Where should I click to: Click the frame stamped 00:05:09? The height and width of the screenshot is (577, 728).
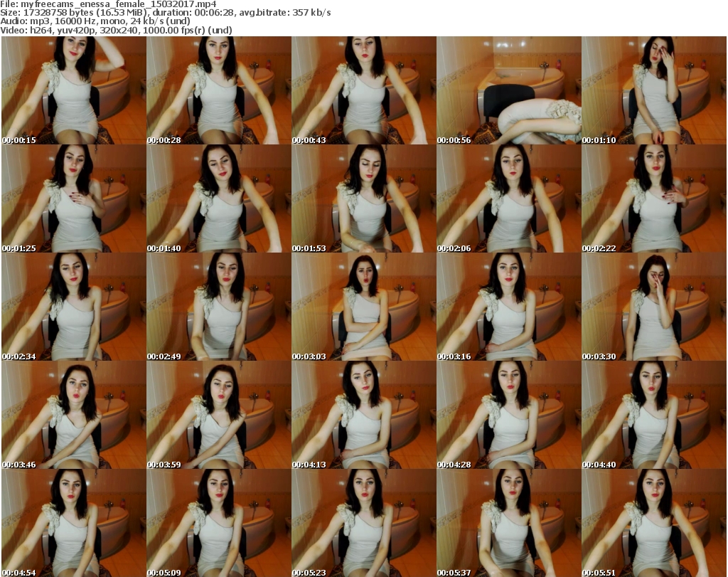click(x=219, y=523)
